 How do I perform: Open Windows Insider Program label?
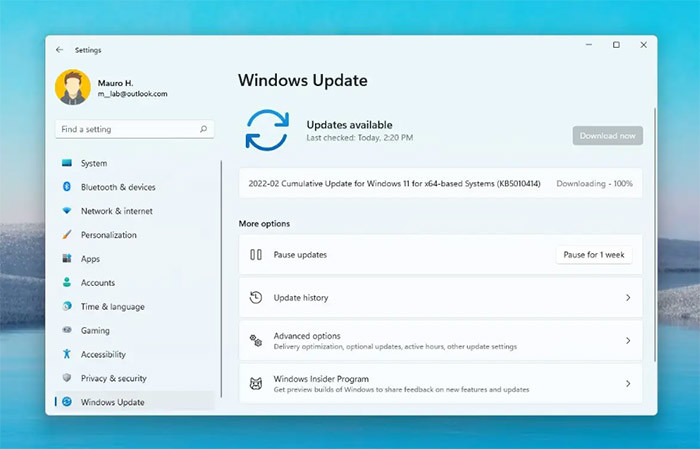(x=321, y=379)
